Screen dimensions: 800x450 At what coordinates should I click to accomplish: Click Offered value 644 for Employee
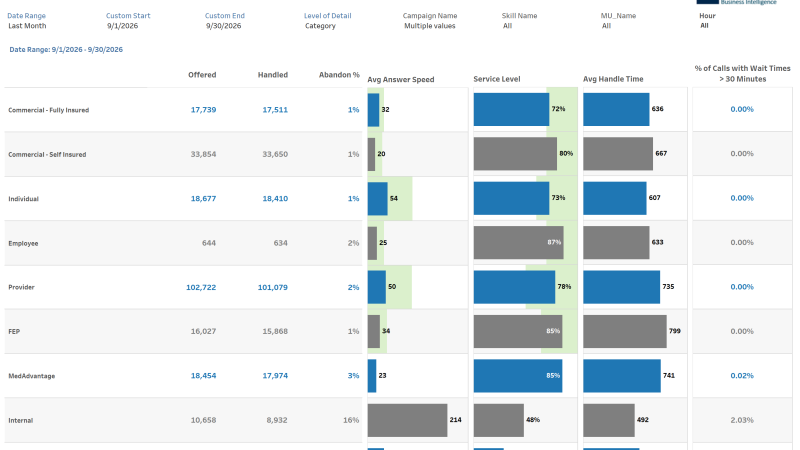point(209,242)
